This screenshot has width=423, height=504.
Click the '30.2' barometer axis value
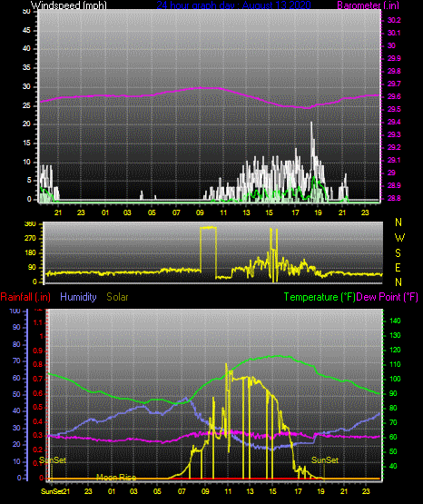(x=394, y=20)
